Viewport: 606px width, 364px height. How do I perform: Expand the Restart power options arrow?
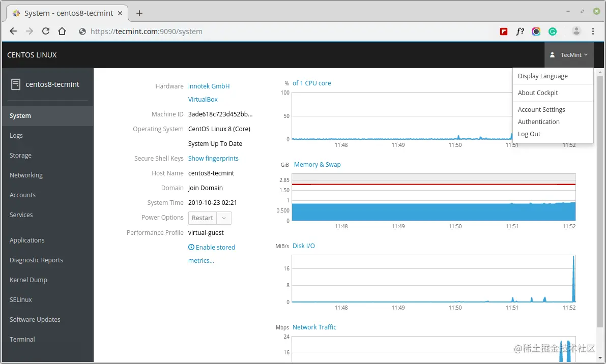coord(224,218)
